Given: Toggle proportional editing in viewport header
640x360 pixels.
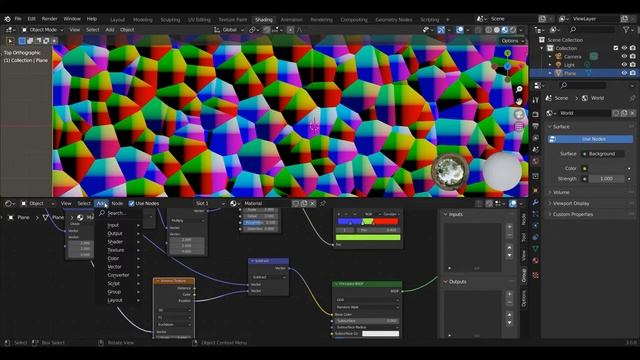Looking at the screenshot, I should (x=290, y=30).
